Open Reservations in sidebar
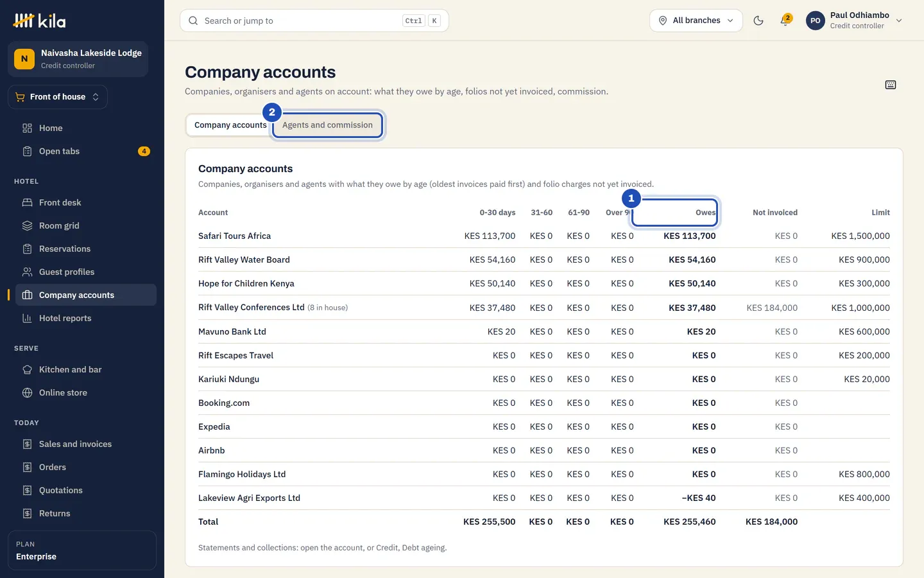 [86, 249]
